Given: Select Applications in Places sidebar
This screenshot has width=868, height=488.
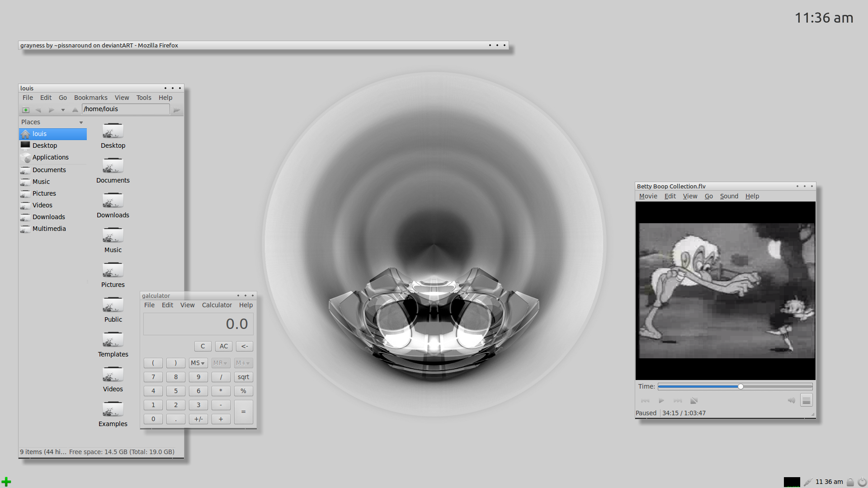Looking at the screenshot, I should (x=53, y=157).
